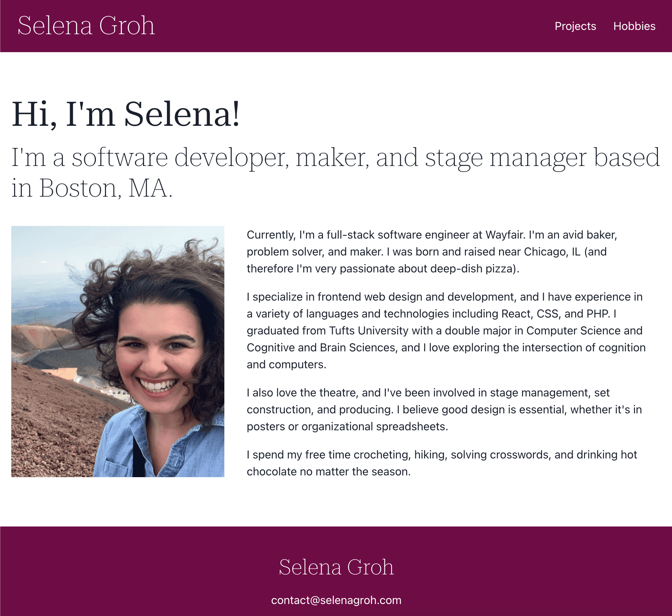
Task: Click the word "Wayfair" in the bio
Action: coord(504,235)
